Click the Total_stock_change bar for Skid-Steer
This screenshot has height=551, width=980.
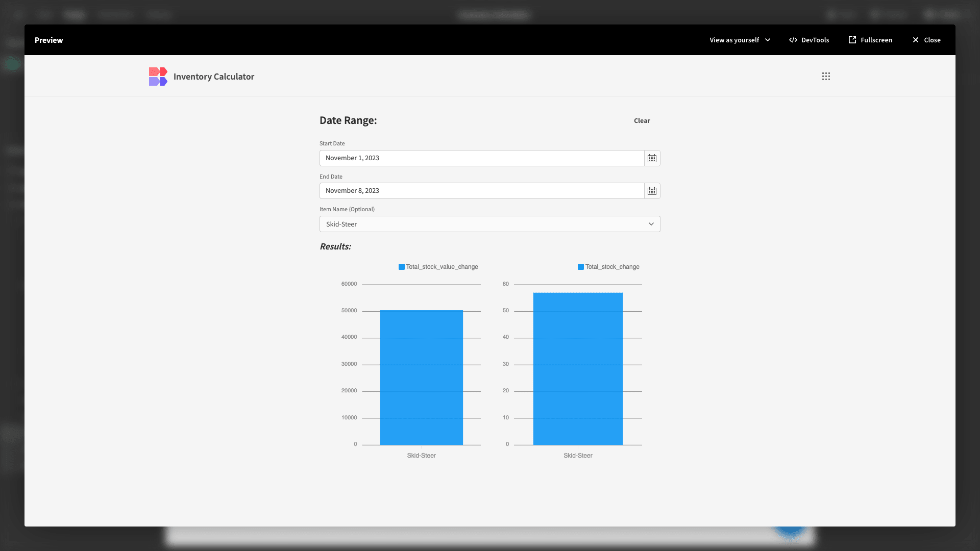point(578,369)
